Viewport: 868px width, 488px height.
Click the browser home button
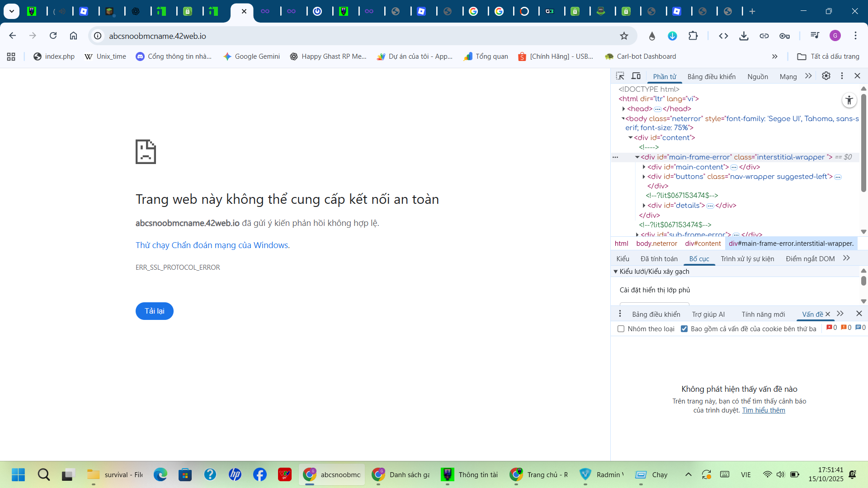(73, 36)
